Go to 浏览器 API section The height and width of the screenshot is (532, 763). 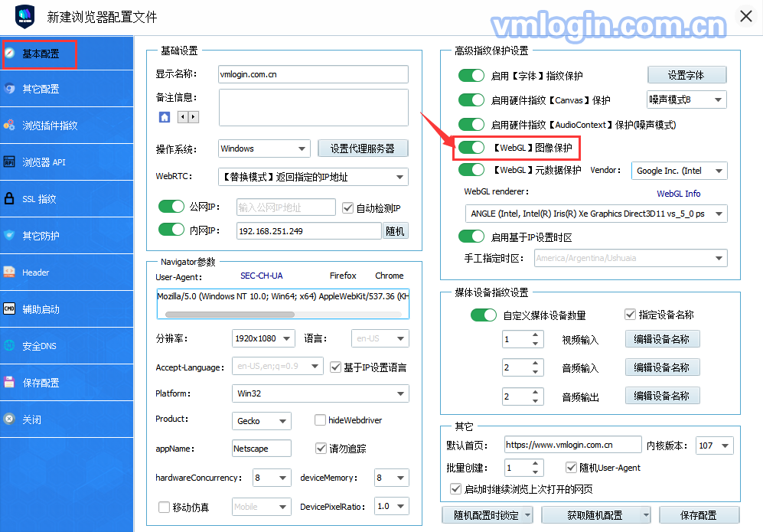[67, 162]
